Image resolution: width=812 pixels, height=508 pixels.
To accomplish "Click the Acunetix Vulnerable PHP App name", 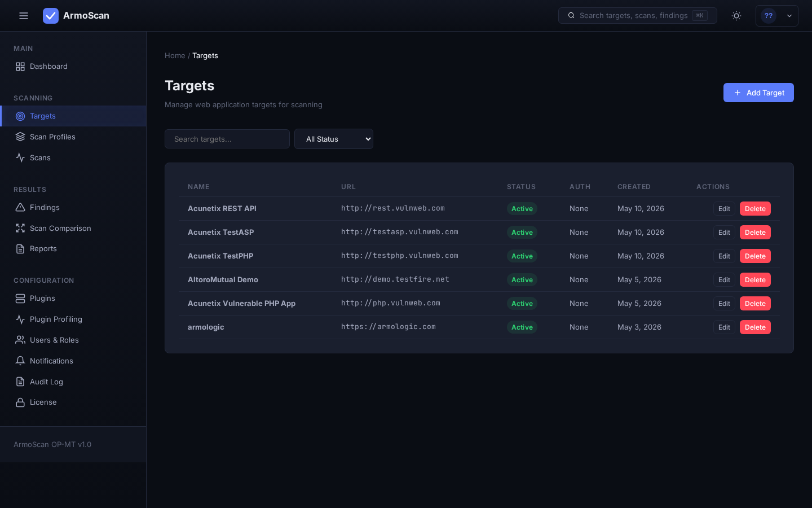I will coord(241,304).
